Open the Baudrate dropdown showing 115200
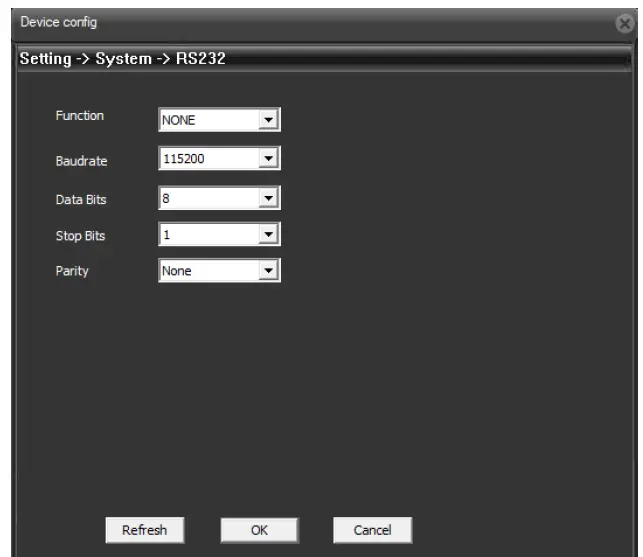 (219, 158)
